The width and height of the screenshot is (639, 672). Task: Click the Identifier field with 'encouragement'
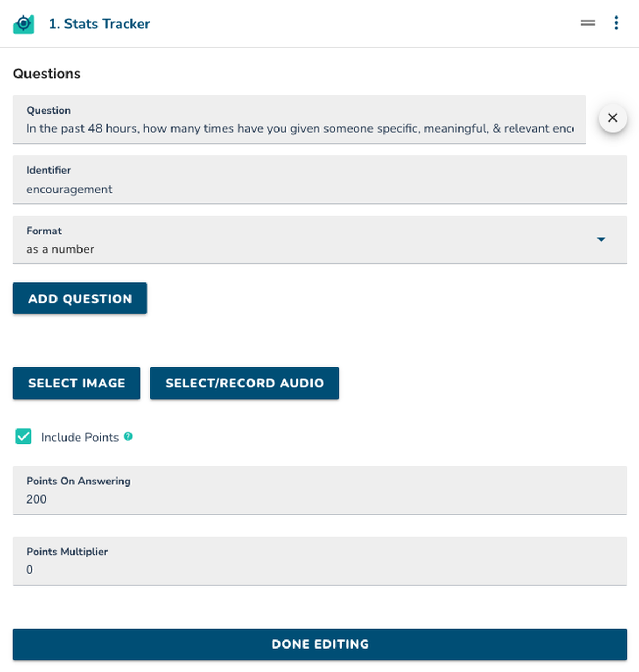319,180
